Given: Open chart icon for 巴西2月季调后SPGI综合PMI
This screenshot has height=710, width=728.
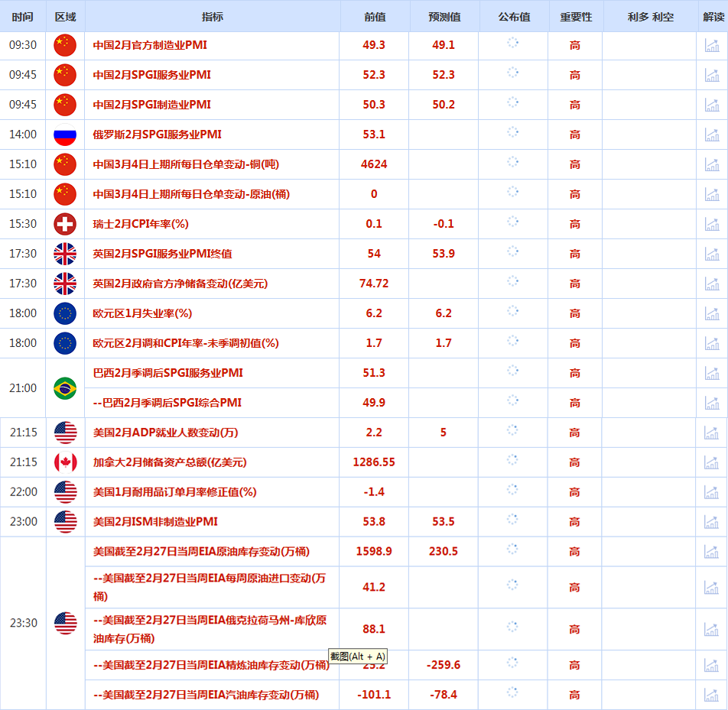Looking at the screenshot, I should 712,403.
